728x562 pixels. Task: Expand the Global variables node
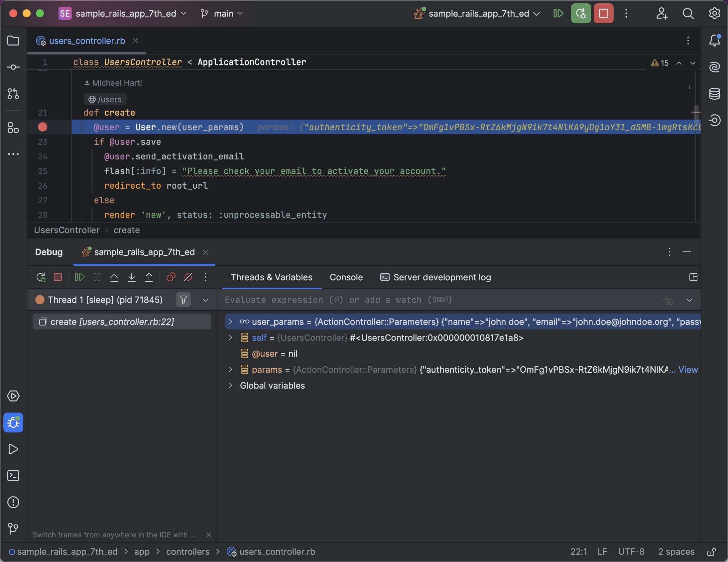[x=230, y=385]
